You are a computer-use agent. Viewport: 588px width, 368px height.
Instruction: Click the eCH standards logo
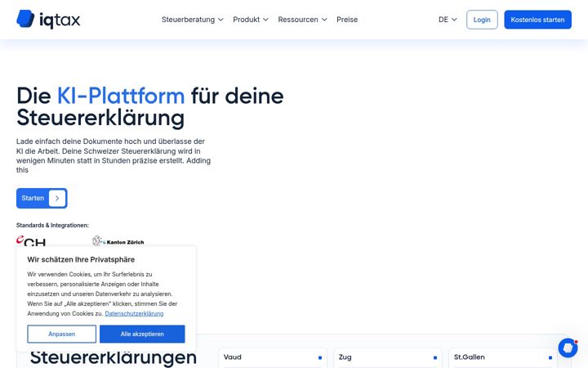click(x=31, y=240)
